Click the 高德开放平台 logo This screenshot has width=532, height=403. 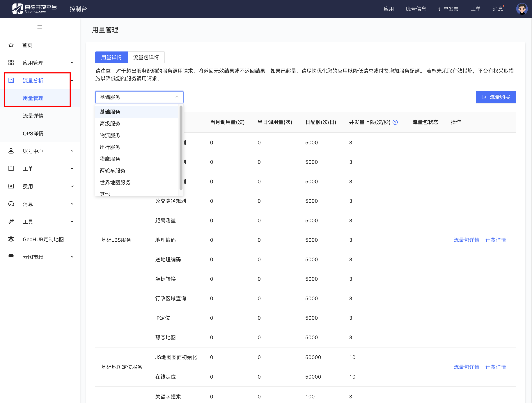[x=35, y=9]
